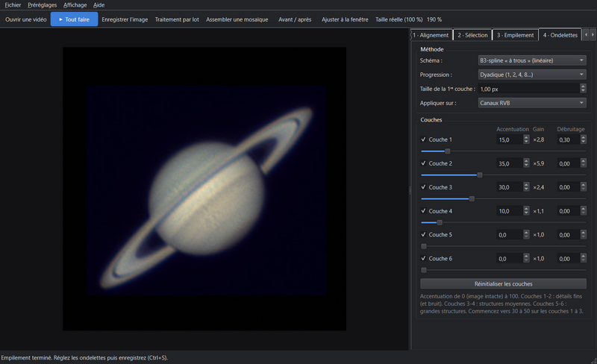Click the Couche 3 accentuation stepper

(526, 187)
